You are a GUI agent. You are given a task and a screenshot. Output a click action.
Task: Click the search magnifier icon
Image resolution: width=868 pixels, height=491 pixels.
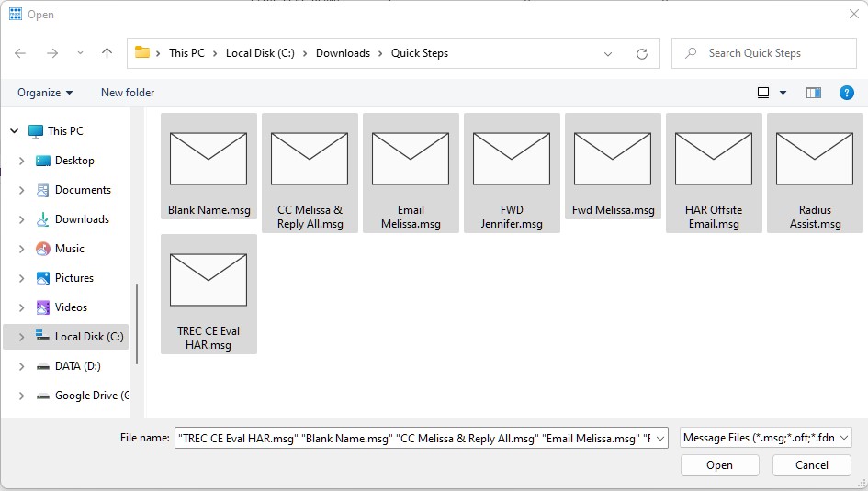[x=691, y=53]
